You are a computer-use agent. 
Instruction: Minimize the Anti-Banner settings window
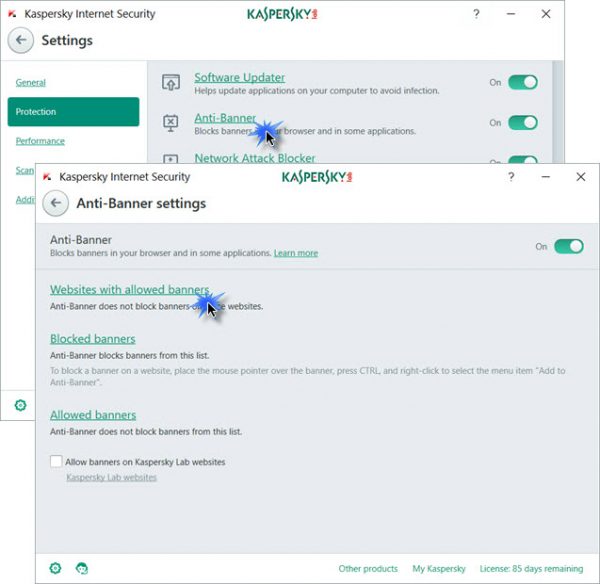click(x=546, y=177)
